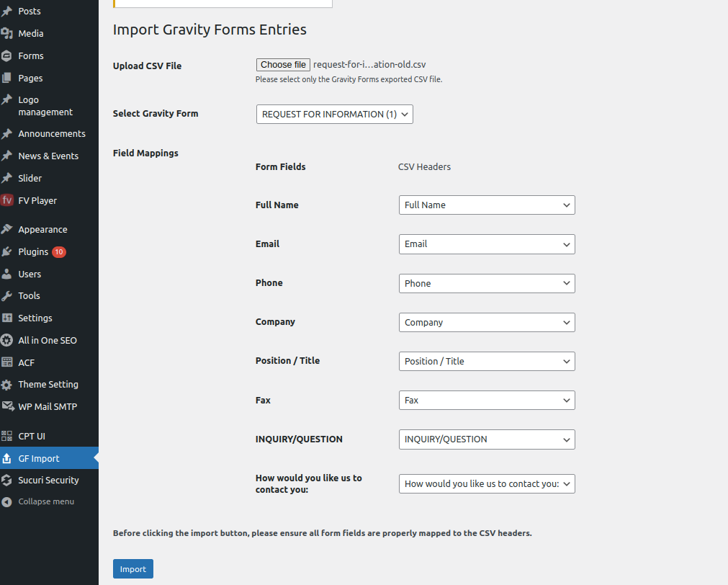728x585 pixels.
Task: Click the Users person icon
Action: tap(6, 274)
